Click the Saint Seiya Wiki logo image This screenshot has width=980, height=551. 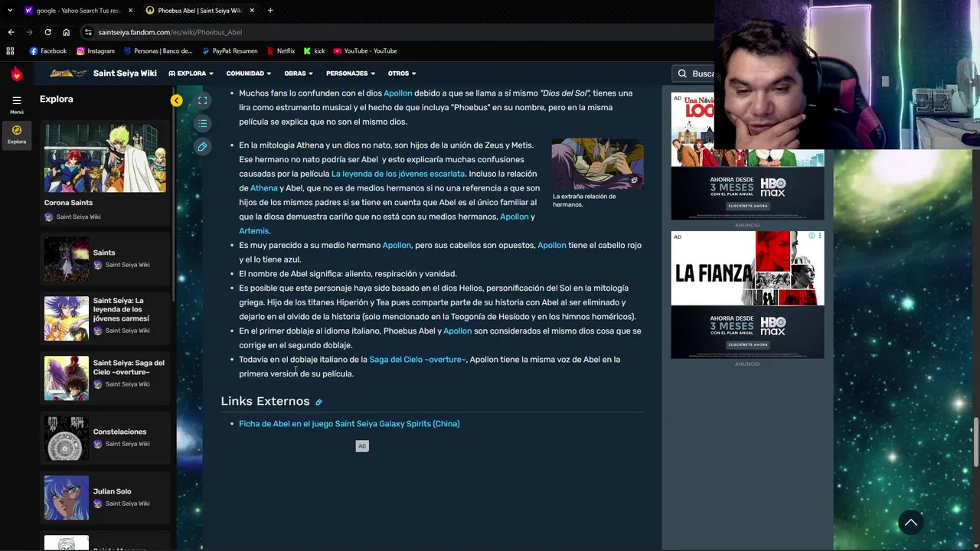(x=68, y=73)
